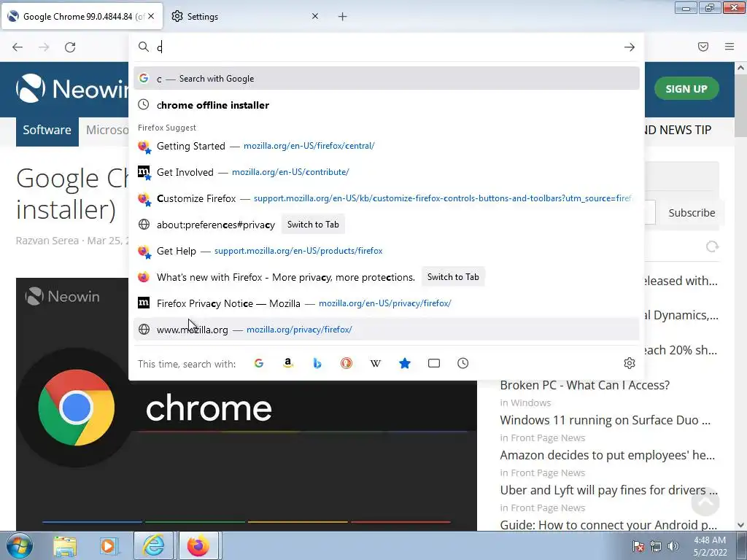Switch to Tab for What's new with Firefox

coord(453,276)
